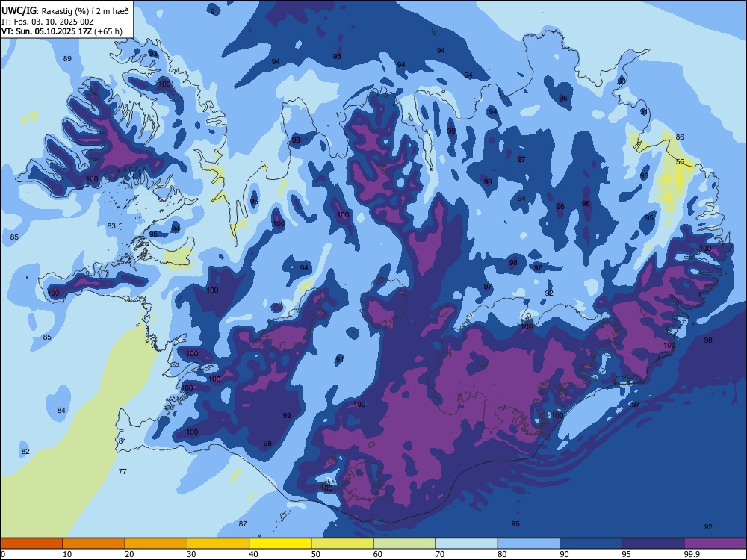Select the 10–20 orange legend swatch

click(94, 544)
